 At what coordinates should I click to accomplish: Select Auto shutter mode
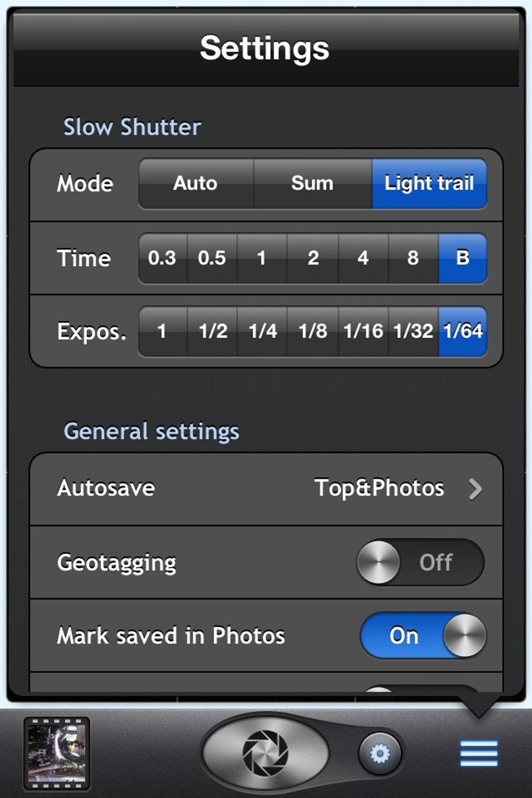(x=195, y=183)
